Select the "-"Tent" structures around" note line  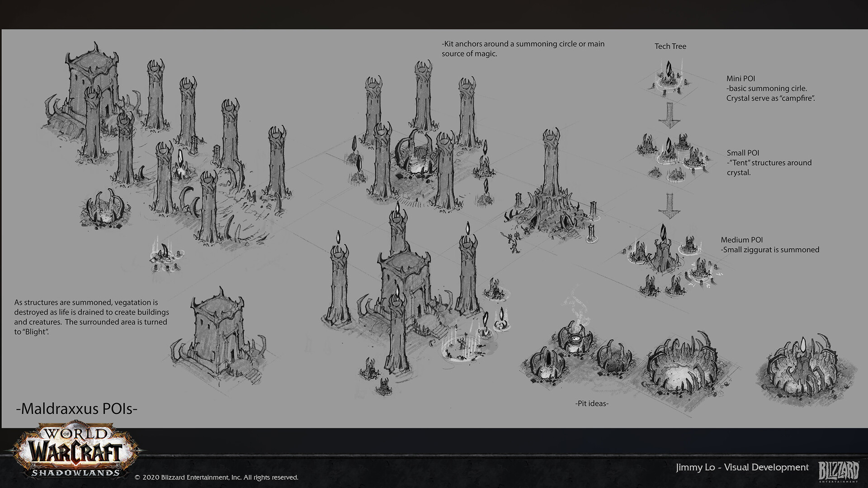[769, 163]
